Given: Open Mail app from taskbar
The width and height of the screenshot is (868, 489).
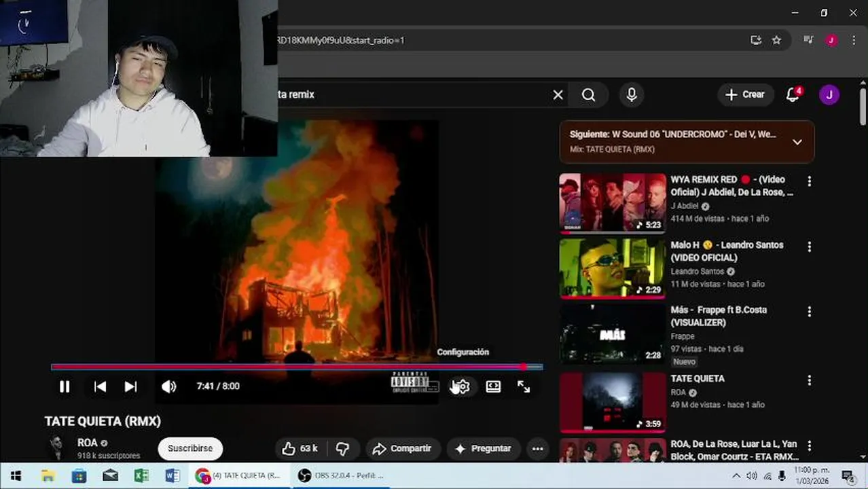Looking at the screenshot, I should [x=110, y=475].
